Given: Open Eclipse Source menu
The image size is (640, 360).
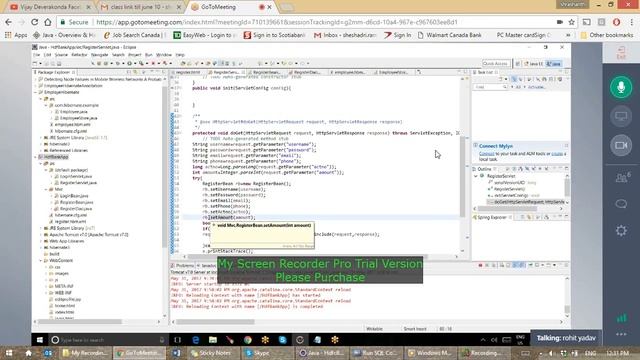Looking at the screenshot, I should click(x=61, y=55).
